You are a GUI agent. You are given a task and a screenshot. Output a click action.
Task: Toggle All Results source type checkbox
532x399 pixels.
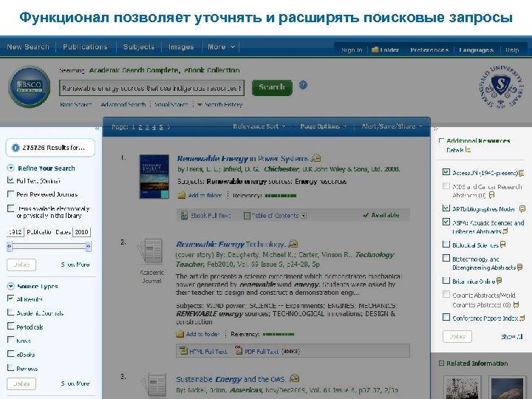(x=11, y=299)
